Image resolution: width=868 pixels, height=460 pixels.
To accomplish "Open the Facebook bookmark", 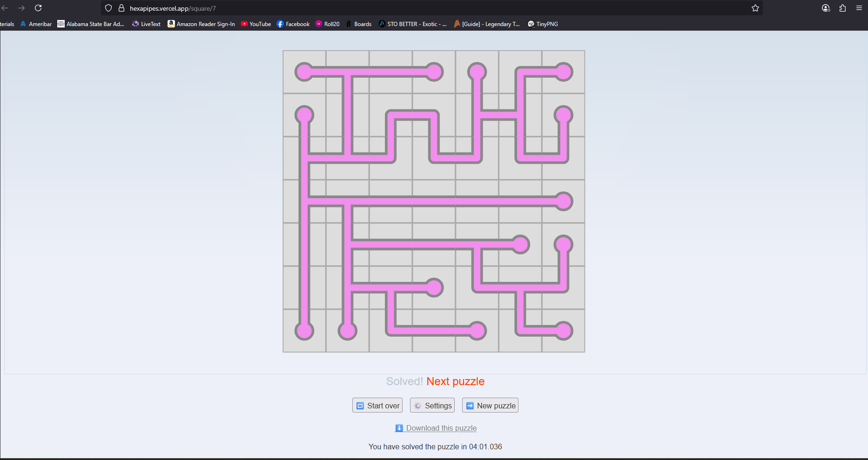I will click(293, 24).
